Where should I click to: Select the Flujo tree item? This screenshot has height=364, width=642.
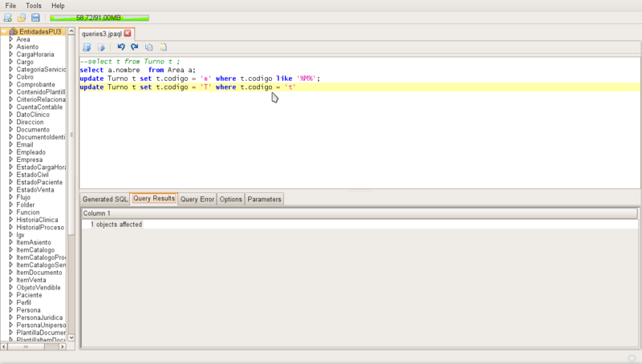23,197
